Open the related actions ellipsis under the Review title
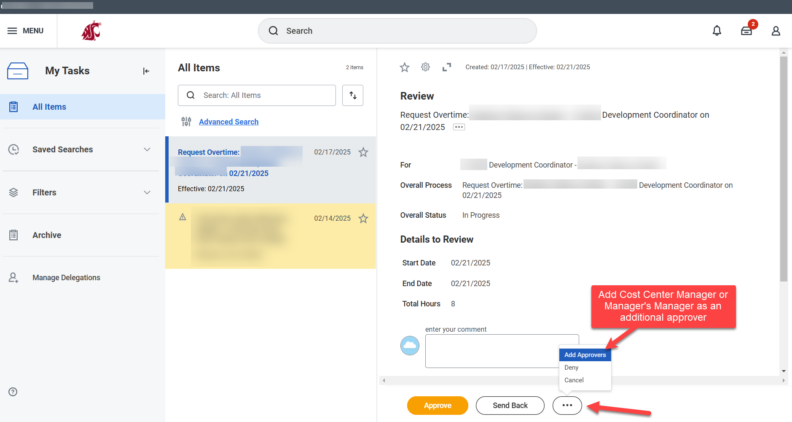The height and width of the screenshot is (422, 792). click(459, 128)
